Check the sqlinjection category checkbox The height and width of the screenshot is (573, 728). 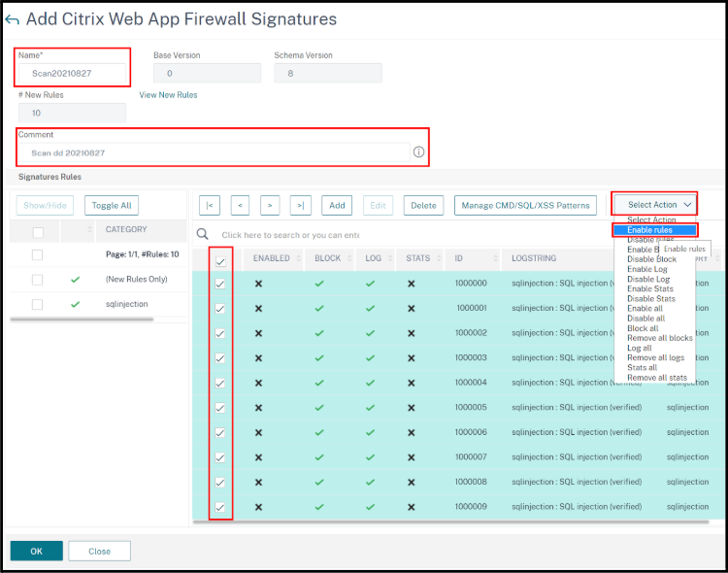37,304
